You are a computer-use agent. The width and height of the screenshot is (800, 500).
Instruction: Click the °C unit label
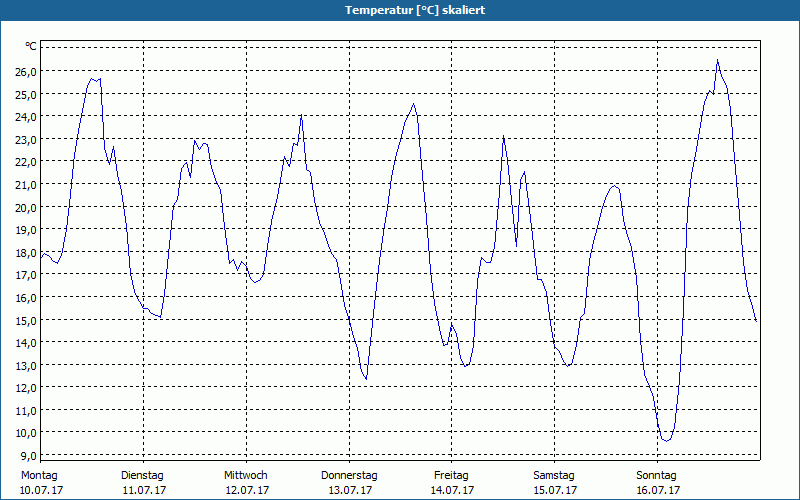[31, 46]
